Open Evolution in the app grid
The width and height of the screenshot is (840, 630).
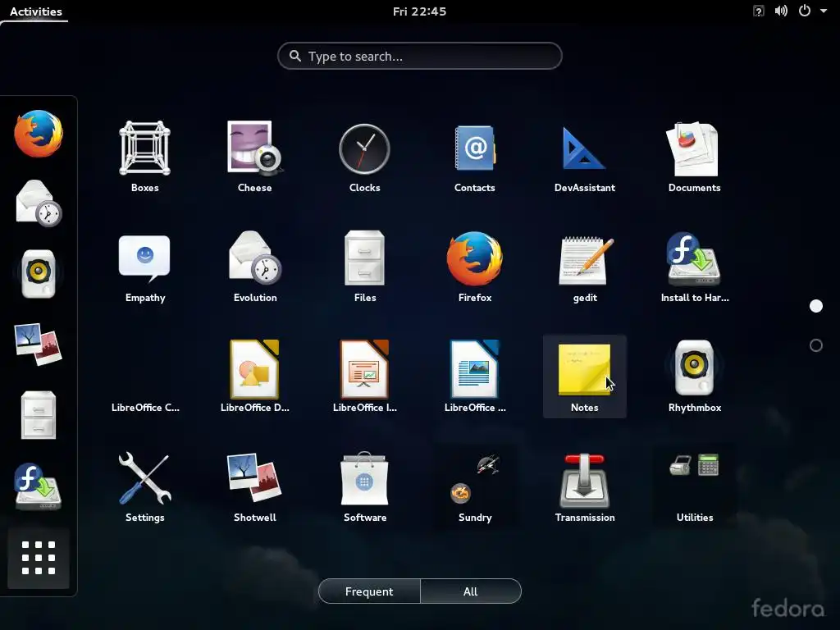pyautogui.click(x=254, y=267)
